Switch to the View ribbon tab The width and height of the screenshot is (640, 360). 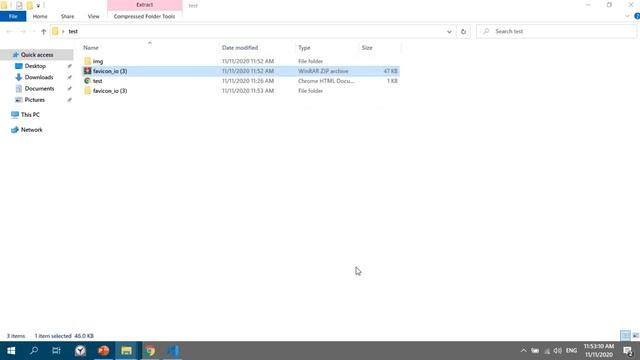click(x=93, y=16)
